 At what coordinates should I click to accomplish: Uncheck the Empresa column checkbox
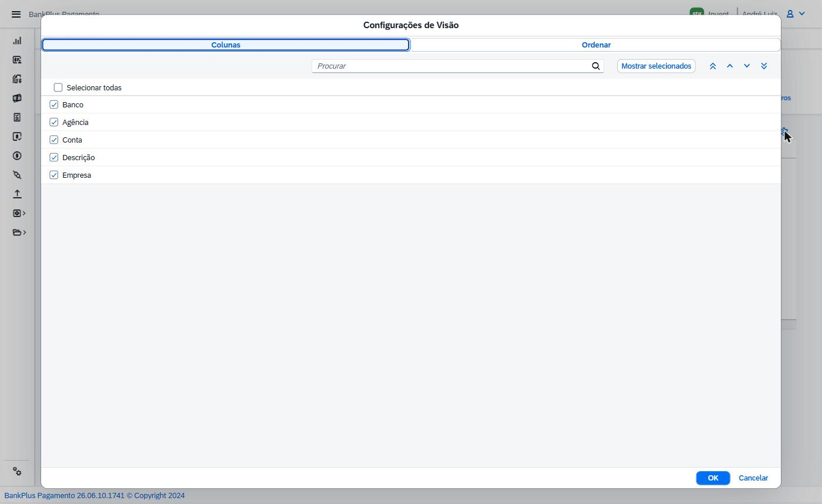coord(54,175)
